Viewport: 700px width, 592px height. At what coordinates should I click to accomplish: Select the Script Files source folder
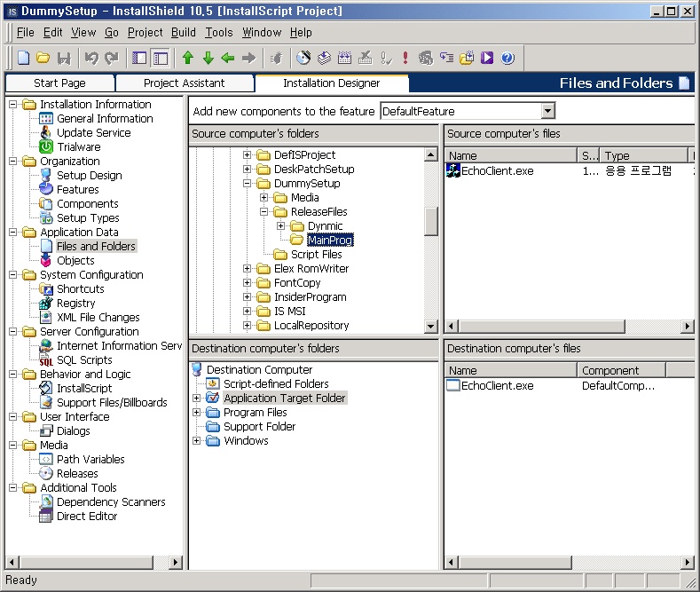pos(316,255)
